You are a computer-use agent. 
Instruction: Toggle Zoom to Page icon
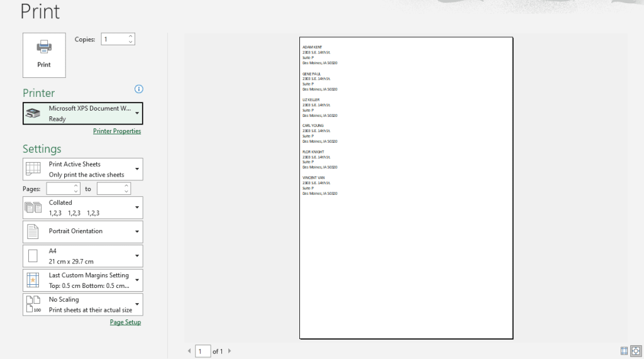(635, 351)
